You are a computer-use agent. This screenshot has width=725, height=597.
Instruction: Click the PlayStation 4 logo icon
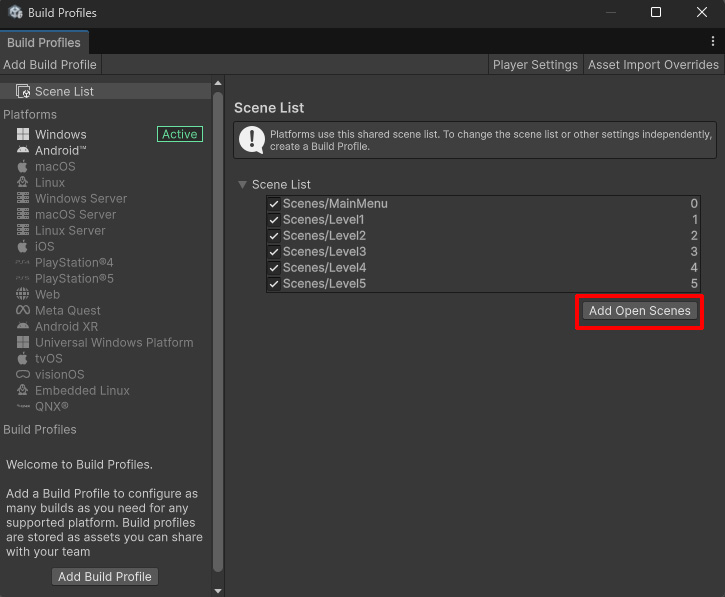(x=23, y=262)
